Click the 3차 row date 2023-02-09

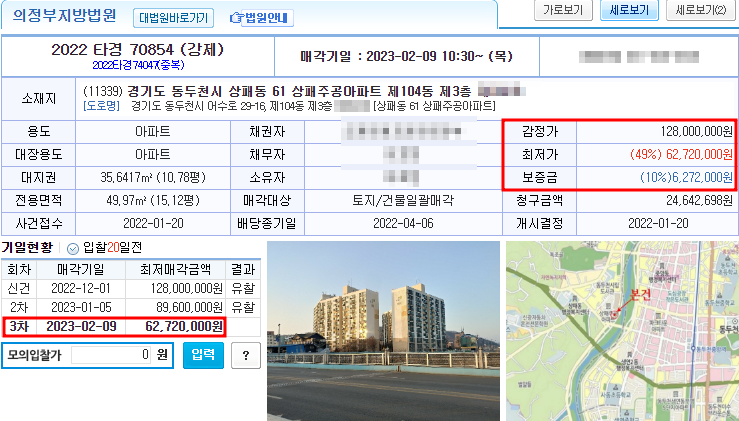coord(81,326)
